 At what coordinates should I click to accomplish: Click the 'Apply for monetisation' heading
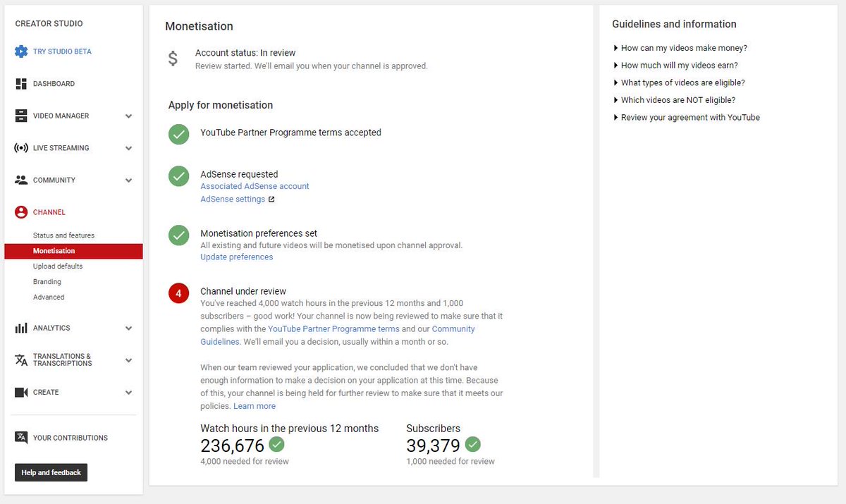(x=221, y=105)
